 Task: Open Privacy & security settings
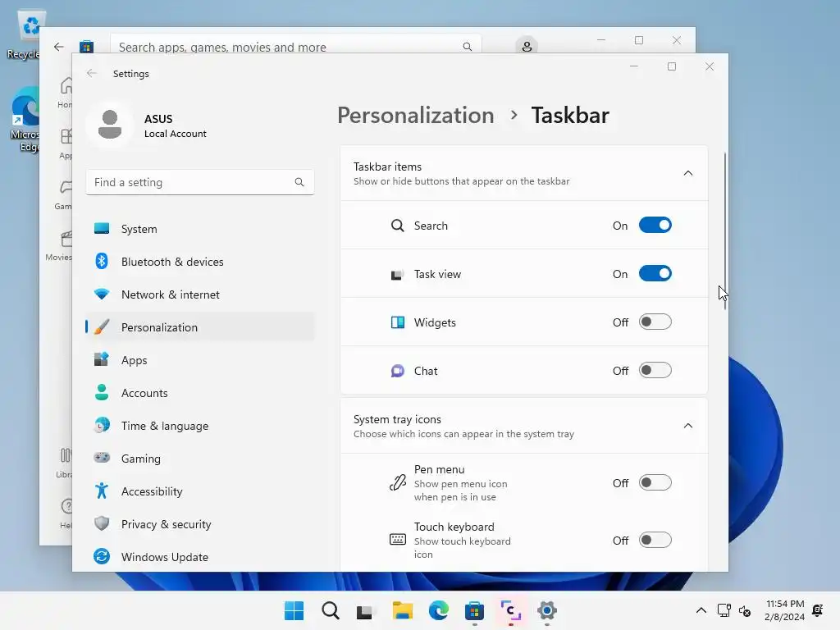pyautogui.click(x=200, y=524)
